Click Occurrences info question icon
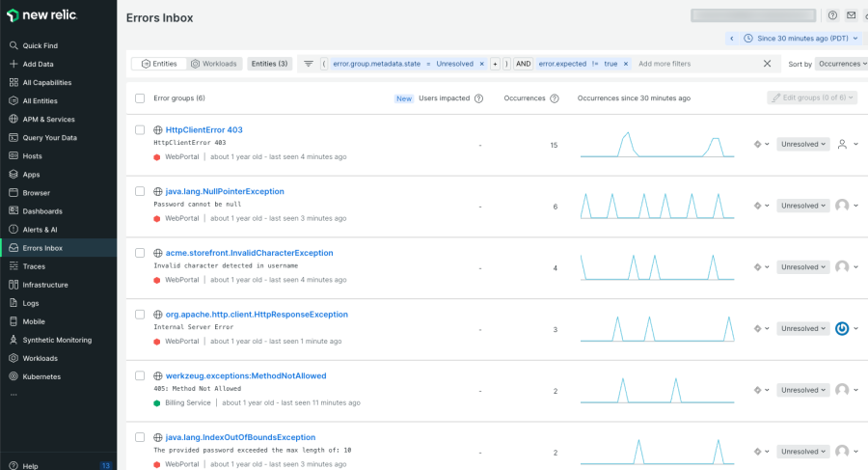 click(x=555, y=98)
